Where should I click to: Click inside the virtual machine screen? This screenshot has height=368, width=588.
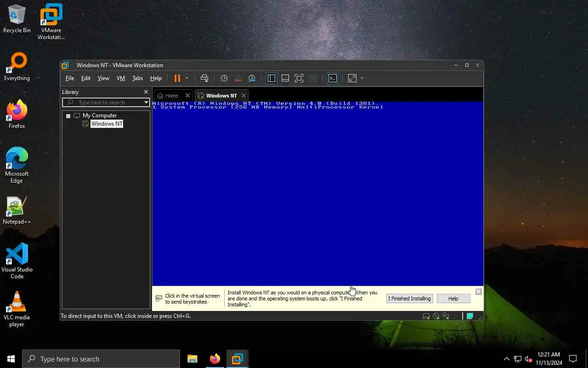pos(317,193)
